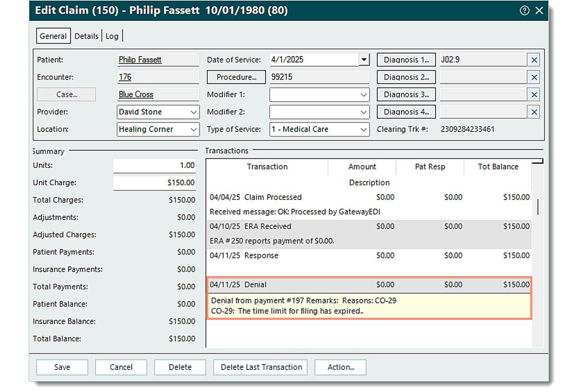Image resolution: width=588 pixels, height=392 pixels.
Task: Click the Cancel button
Action: (x=121, y=367)
